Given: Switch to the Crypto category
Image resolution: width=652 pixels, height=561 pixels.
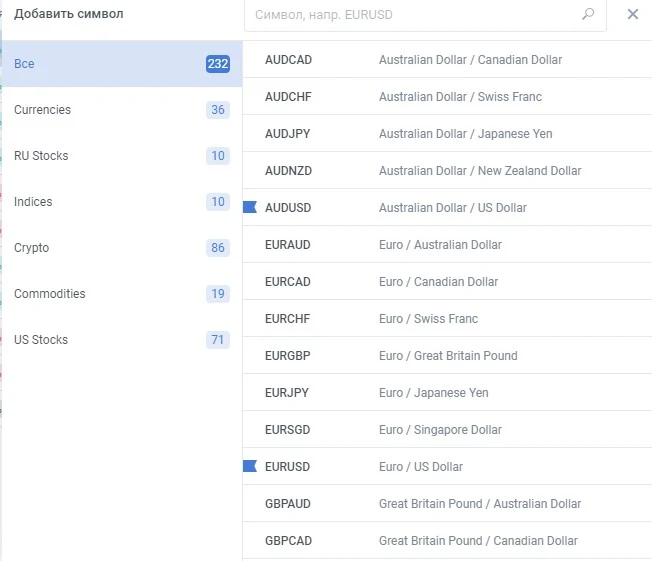Looking at the screenshot, I should coord(122,248).
